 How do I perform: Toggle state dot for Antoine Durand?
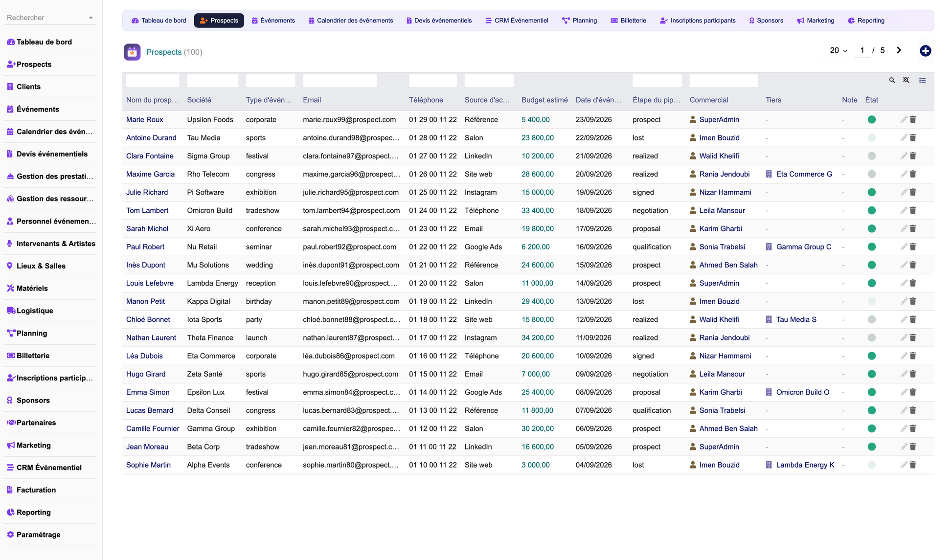coord(871,138)
